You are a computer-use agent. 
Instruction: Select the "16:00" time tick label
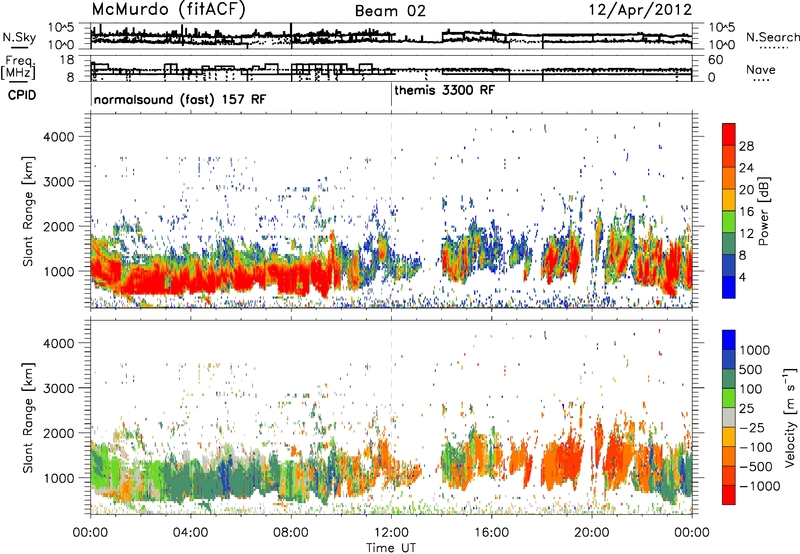pyautogui.click(x=491, y=533)
